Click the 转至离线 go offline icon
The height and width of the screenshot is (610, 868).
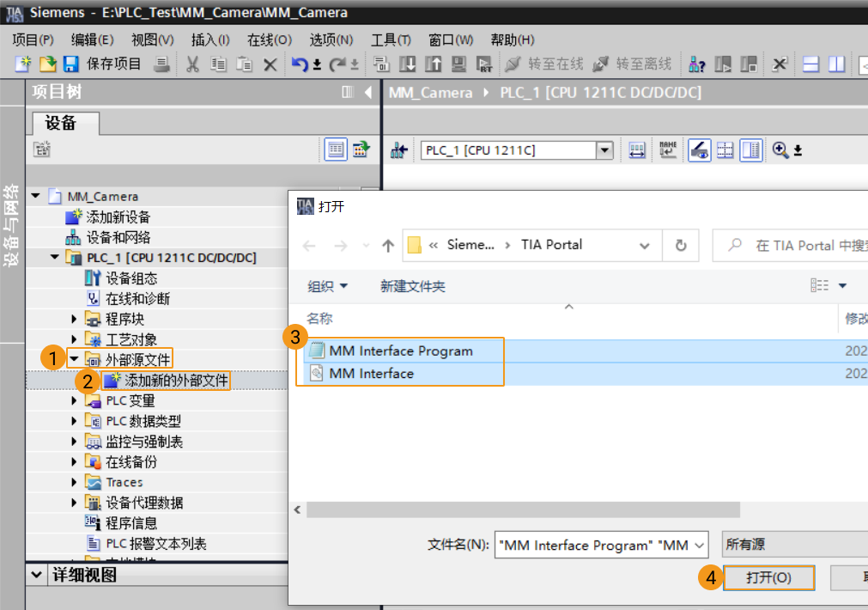(599, 64)
